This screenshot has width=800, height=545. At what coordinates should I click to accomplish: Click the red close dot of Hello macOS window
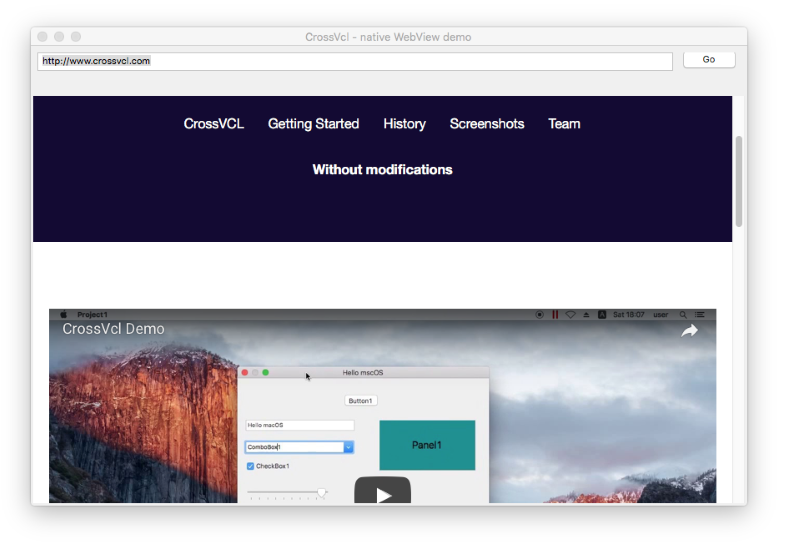(245, 373)
